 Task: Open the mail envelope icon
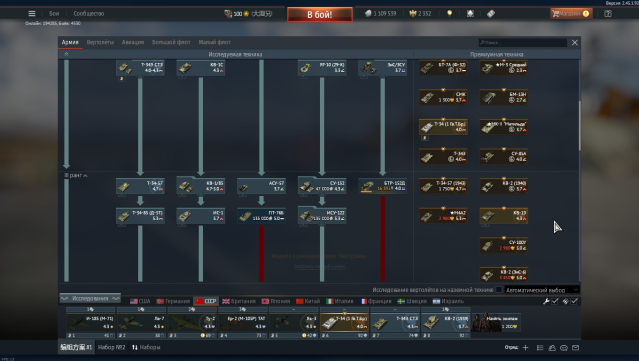pyautogui.click(x=575, y=348)
